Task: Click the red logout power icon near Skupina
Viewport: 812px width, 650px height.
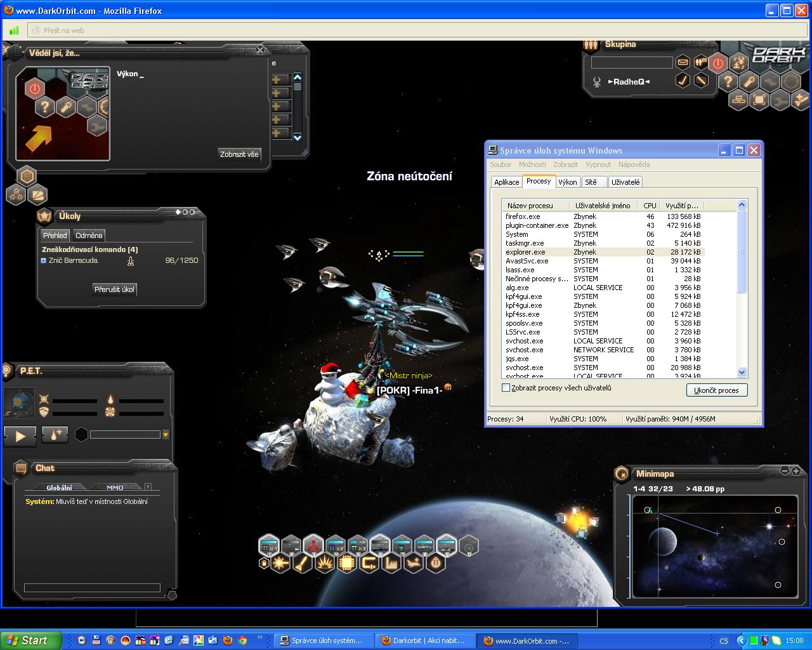Action: coord(717,63)
